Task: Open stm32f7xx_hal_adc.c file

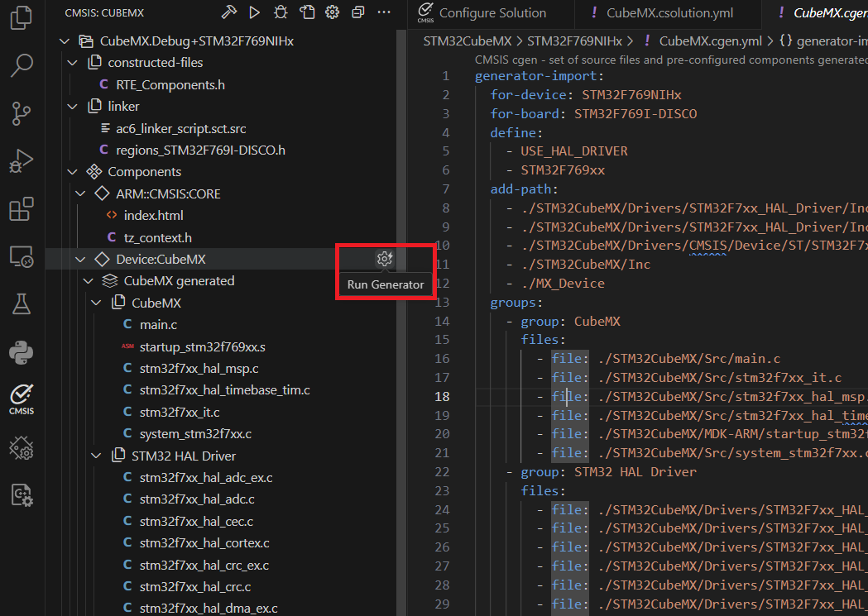Action: point(197,499)
